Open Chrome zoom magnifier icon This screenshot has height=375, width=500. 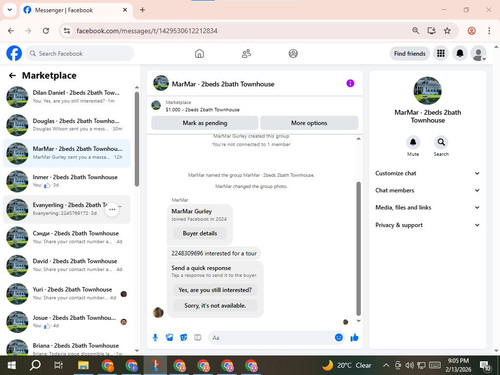[x=416, y=31]
